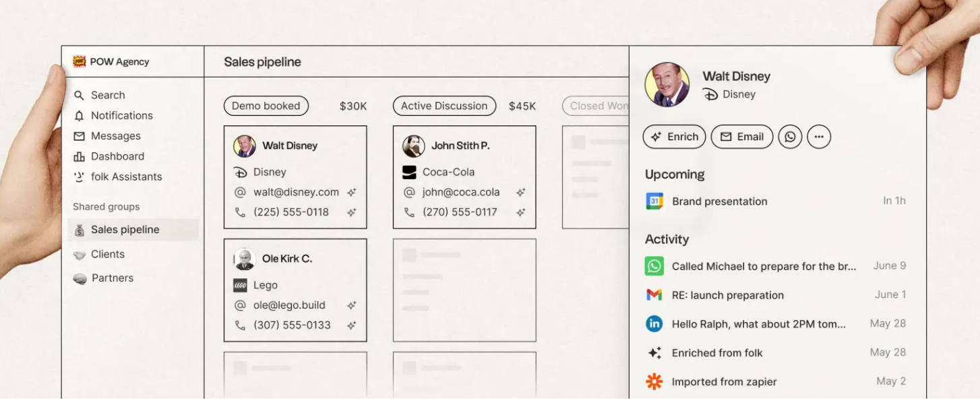Open the more options ellipsis button
The width and height of the screenshot is (980, 399).
point(819,137)
